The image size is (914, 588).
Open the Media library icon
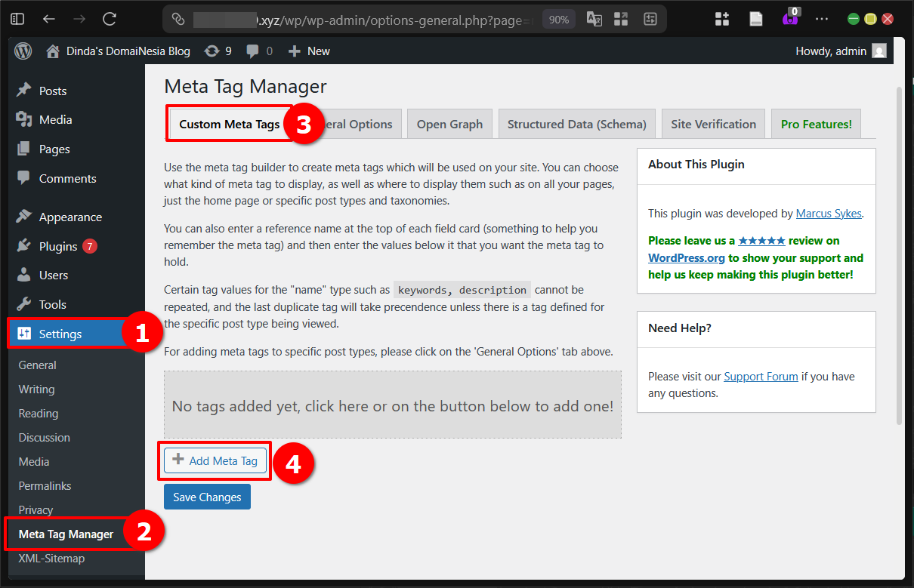(x=23, y=119)
